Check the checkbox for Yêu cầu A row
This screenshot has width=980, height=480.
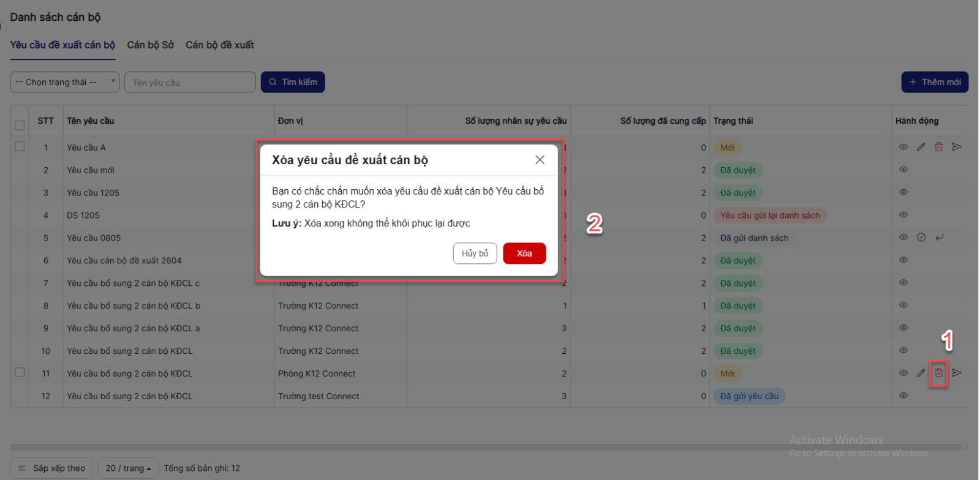[20, 147]
